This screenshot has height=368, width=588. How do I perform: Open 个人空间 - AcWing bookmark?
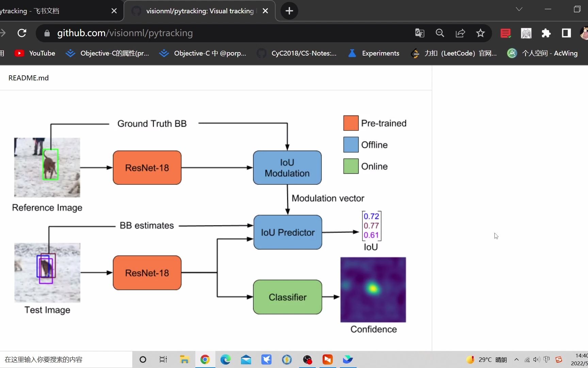pyautogui.click(x=542, y=53)
